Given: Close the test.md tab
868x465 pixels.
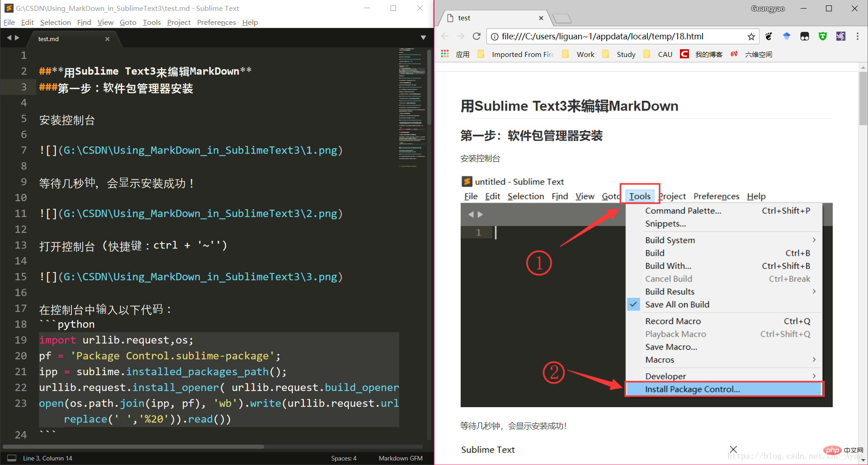Looking at the screenshot, I should point(107,39).
